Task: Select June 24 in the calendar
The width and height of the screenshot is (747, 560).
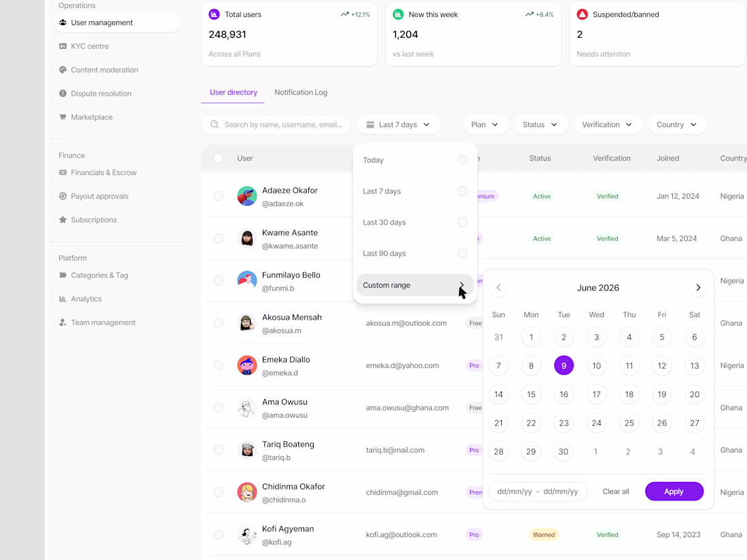Action: click(x=596, y=423)
